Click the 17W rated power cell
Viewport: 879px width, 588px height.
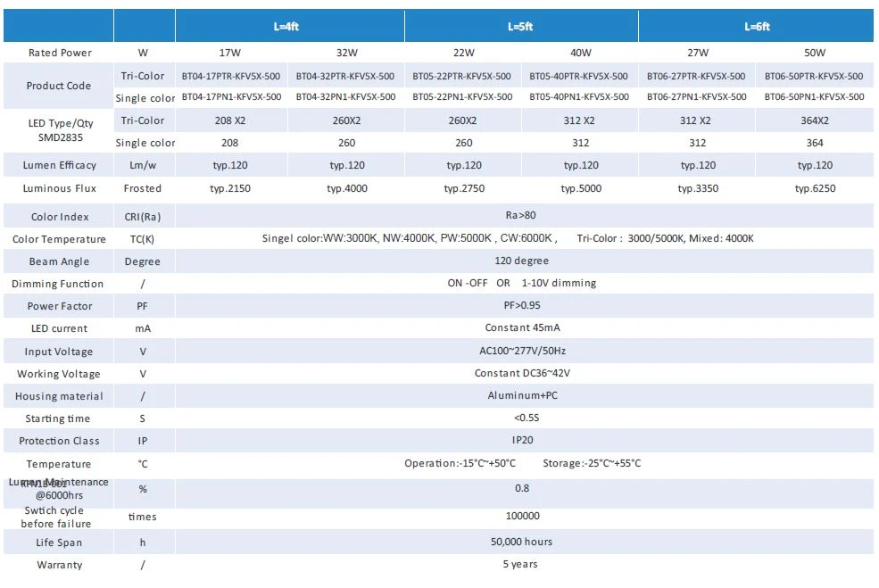pos(230,53)
